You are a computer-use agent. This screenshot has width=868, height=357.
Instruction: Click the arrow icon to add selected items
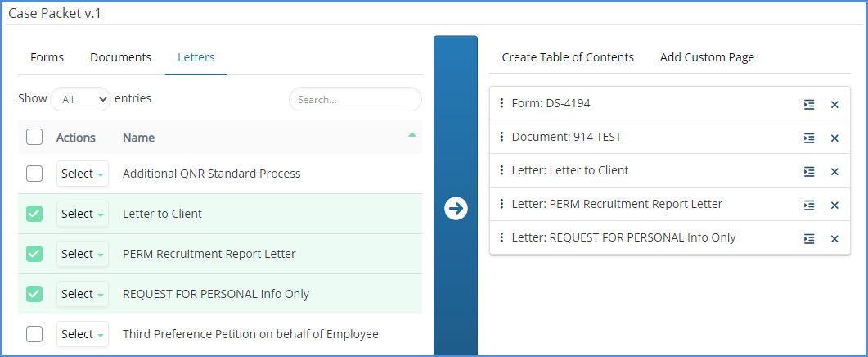click(456, 209)
